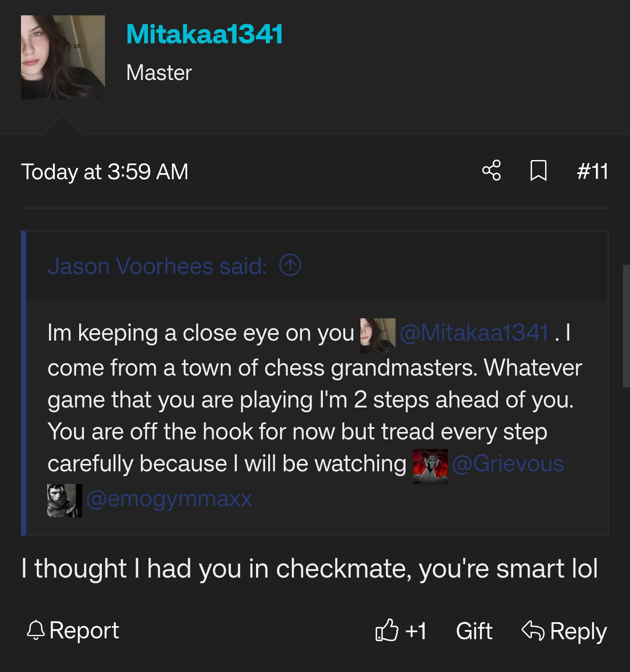Click the emogymmaxx avatar thumbnail
630x672 pixels.
(64, 500)
